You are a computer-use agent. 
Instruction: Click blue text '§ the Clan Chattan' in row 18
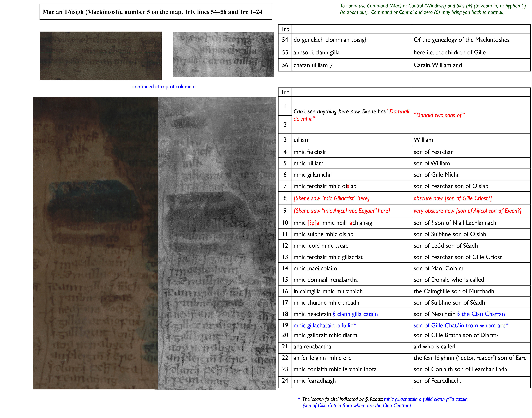point(481,314)
